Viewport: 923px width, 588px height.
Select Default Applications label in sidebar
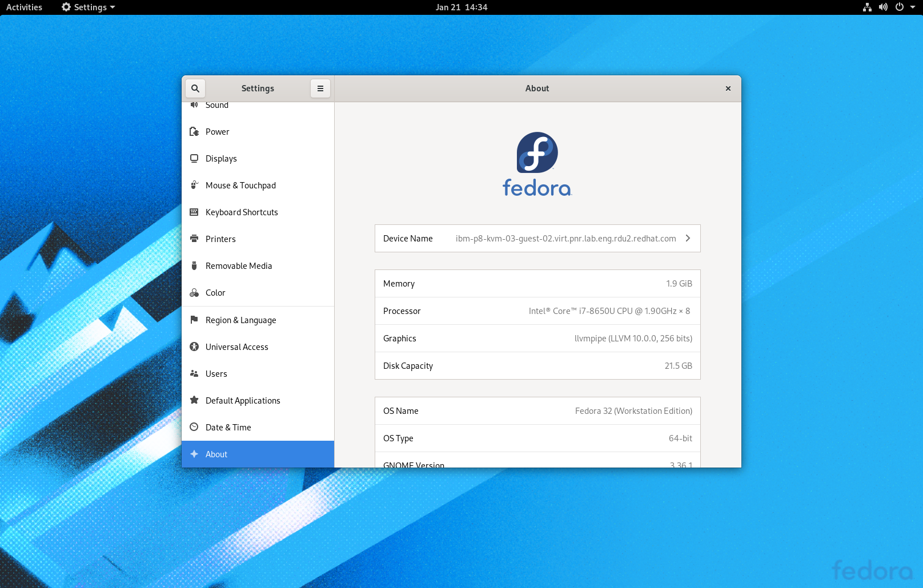[243, 401]
